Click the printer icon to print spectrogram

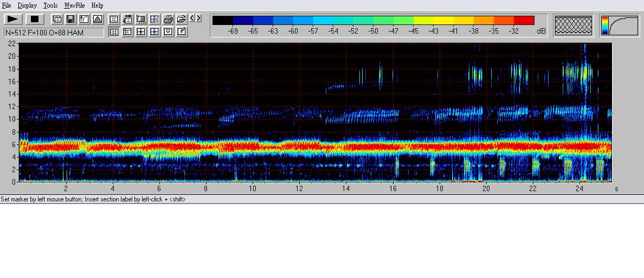[168, 20]
